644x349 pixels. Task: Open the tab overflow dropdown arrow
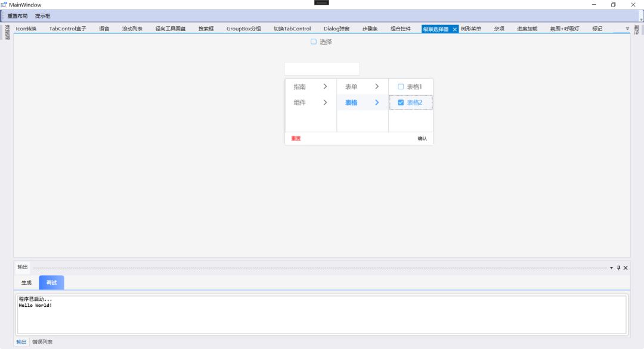tap(627, 29)
